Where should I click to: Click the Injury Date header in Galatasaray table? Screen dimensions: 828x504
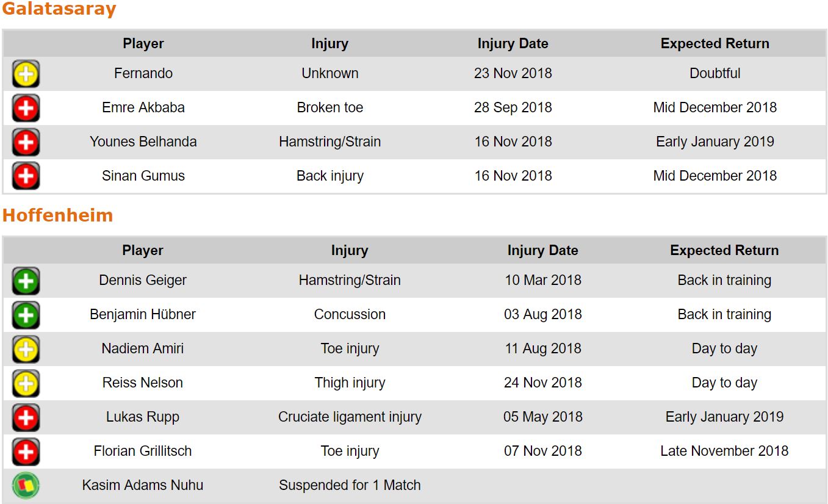point(513,43)
